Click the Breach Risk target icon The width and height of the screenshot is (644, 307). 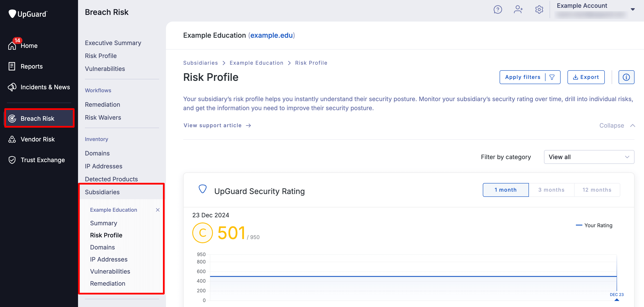tap(12, 119)
